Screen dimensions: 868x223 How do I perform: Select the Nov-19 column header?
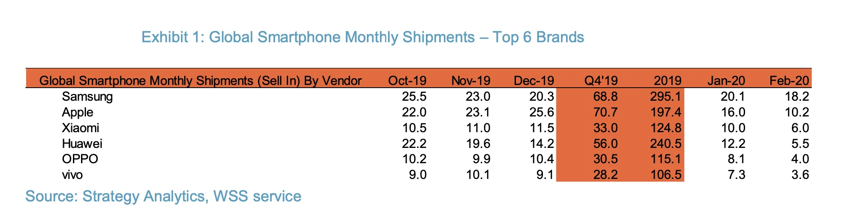click(x=470, y=81)
